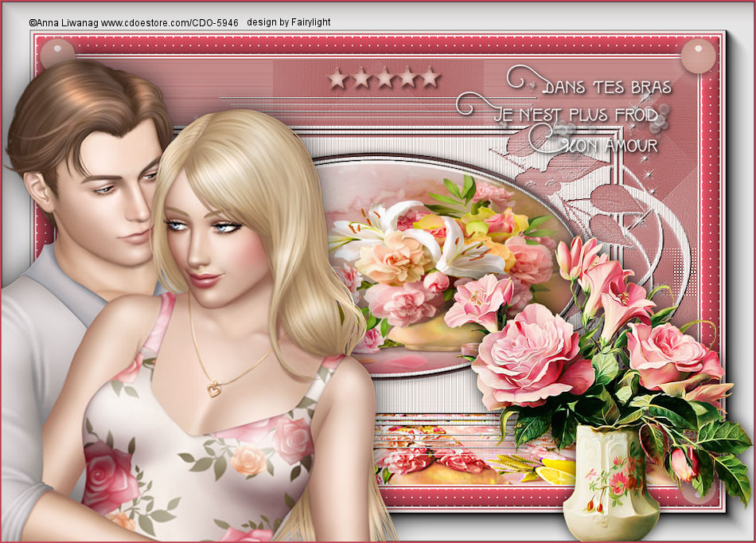Click the oval-framed flower bouquet picture
756x543 pixels.
[x=446, y=263]
